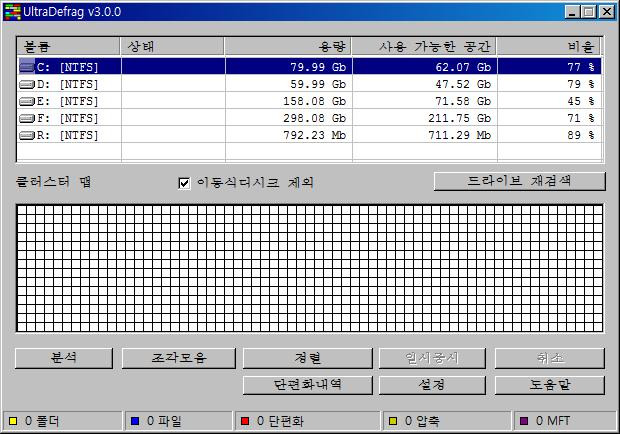620x434 pixels.
Task: Select the E: [NTFS] volume label
Action: (x=67, y=101)
